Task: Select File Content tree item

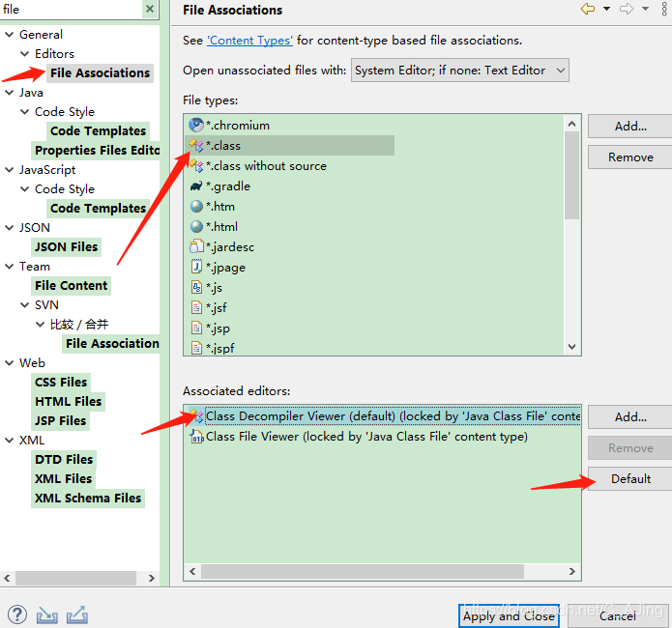Action: pos(72,285)
